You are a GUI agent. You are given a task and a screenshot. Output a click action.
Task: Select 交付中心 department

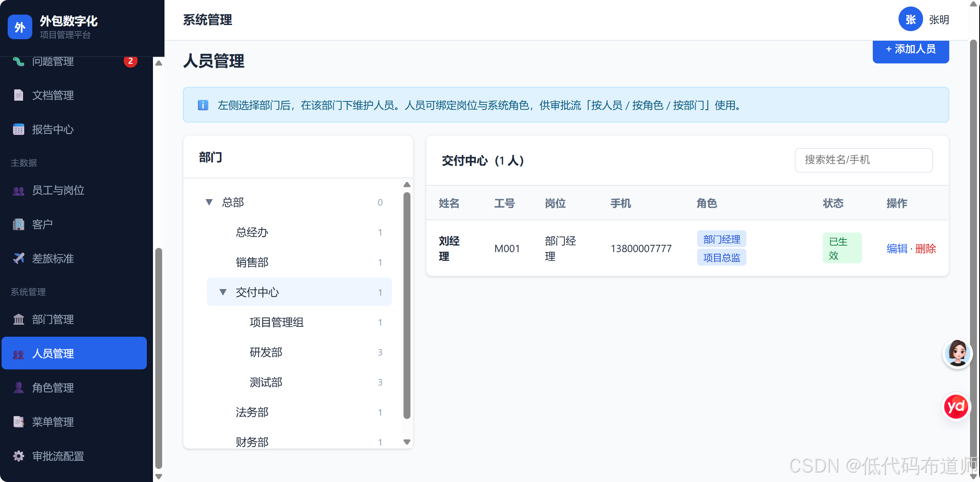(299, 292)
